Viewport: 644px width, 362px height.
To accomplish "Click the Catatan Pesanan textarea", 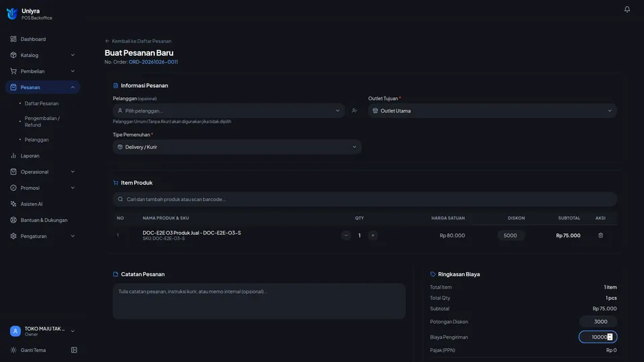I will tap(259, 301).
